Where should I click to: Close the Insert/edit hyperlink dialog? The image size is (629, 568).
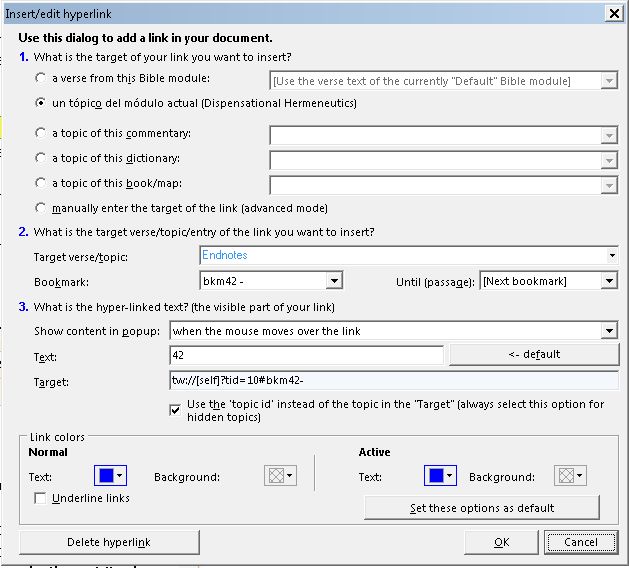614,14
